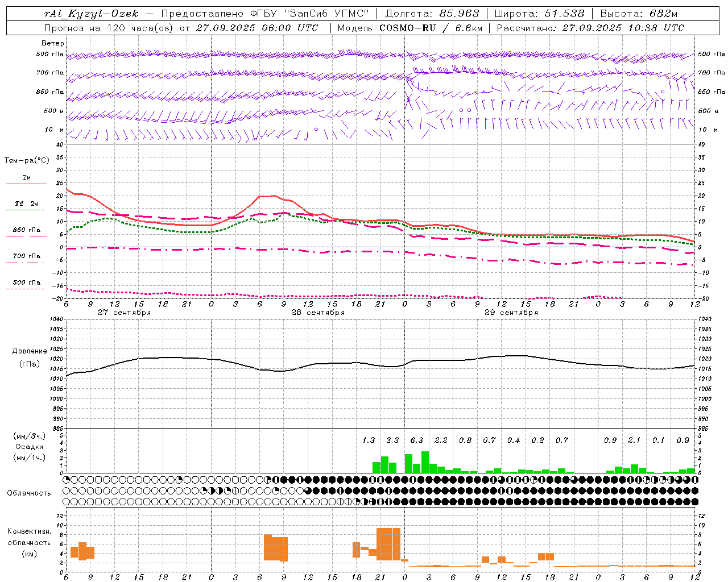Click the Давление pressure panel label

coord(30,351)
